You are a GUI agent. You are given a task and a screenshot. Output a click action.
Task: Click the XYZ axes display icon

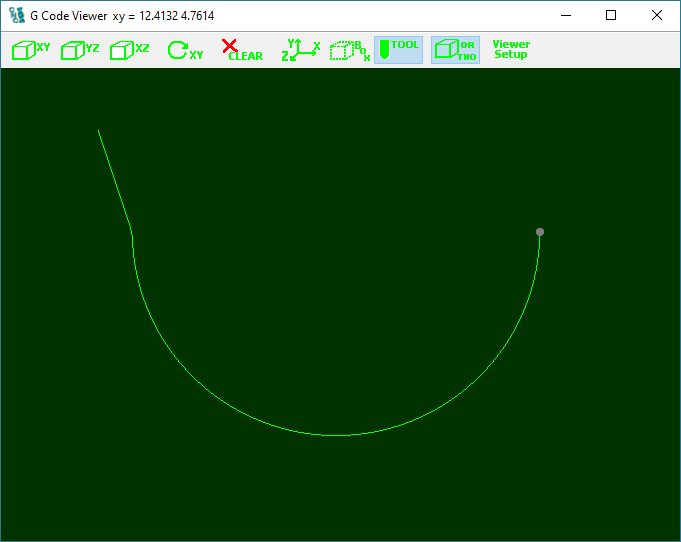[300, 50]
